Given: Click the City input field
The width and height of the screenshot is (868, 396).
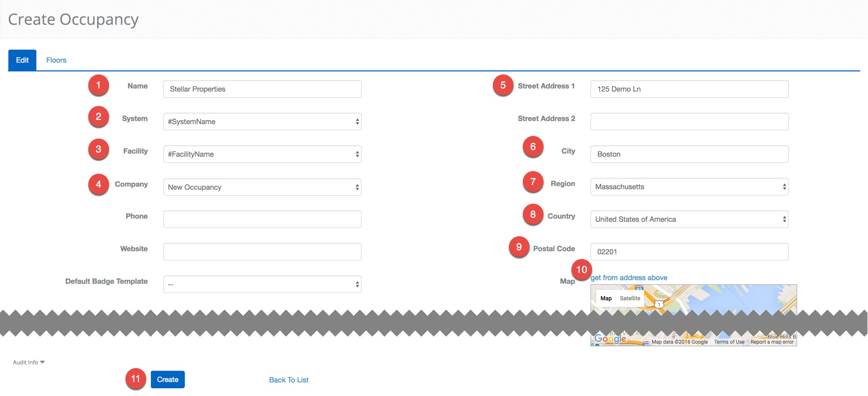Looking at the screenshot, I should point(689,154).
